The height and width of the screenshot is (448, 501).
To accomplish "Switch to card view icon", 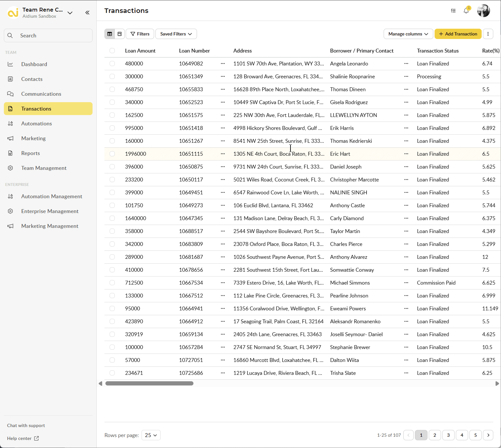I will 120,34.
